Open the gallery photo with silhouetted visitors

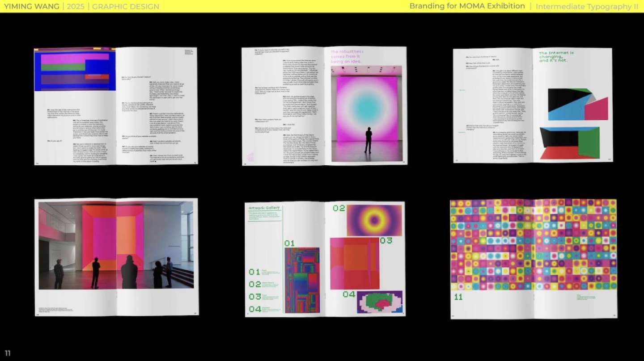click(x=116, y=245)
